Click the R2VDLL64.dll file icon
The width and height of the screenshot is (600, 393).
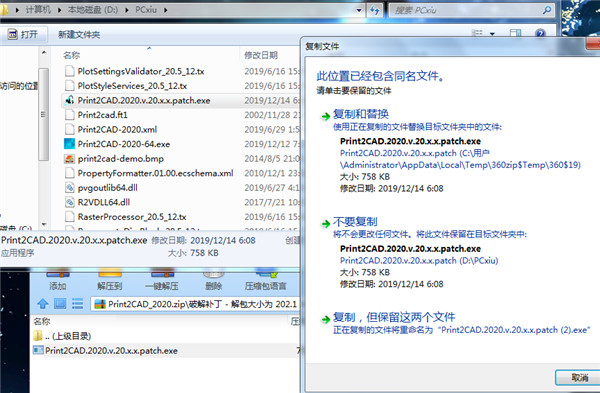pos(70,202)
